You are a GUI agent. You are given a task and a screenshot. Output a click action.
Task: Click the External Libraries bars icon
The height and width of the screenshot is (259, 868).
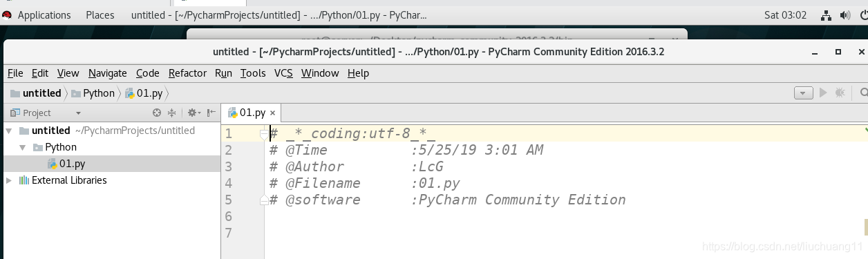pos(24,180)
